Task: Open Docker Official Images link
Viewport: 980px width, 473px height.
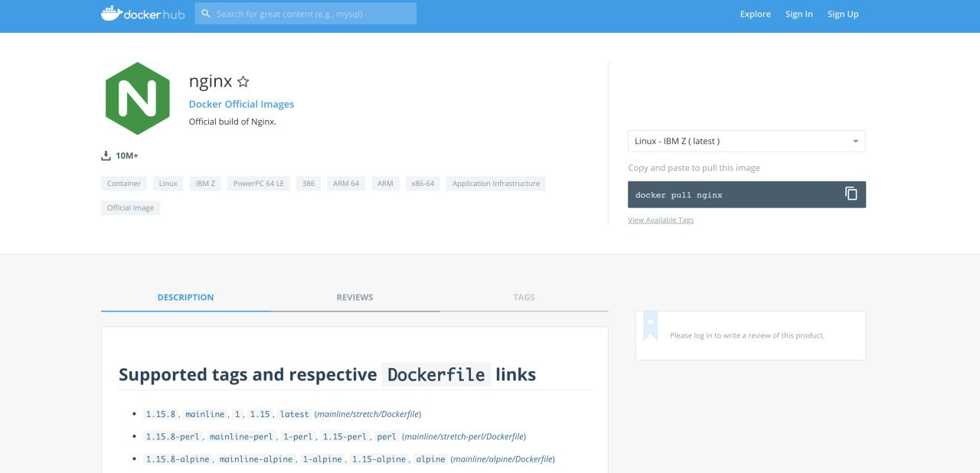Action: point(241,104)
